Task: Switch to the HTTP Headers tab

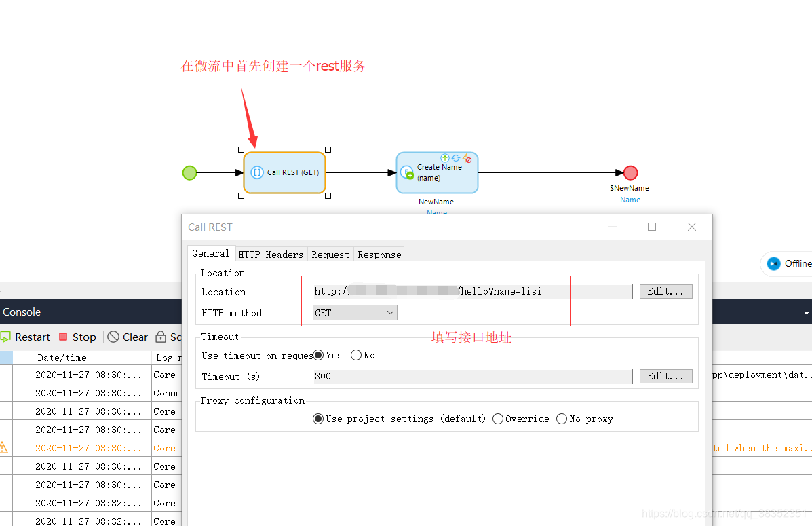Action: (x=271, y=255)
